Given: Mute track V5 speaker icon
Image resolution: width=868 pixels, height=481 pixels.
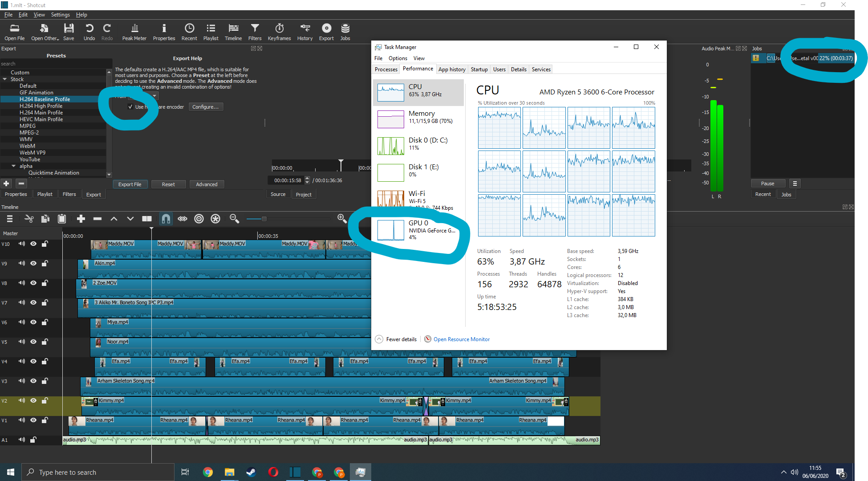Looking at the screenshot, I should [x=21, y=342].
